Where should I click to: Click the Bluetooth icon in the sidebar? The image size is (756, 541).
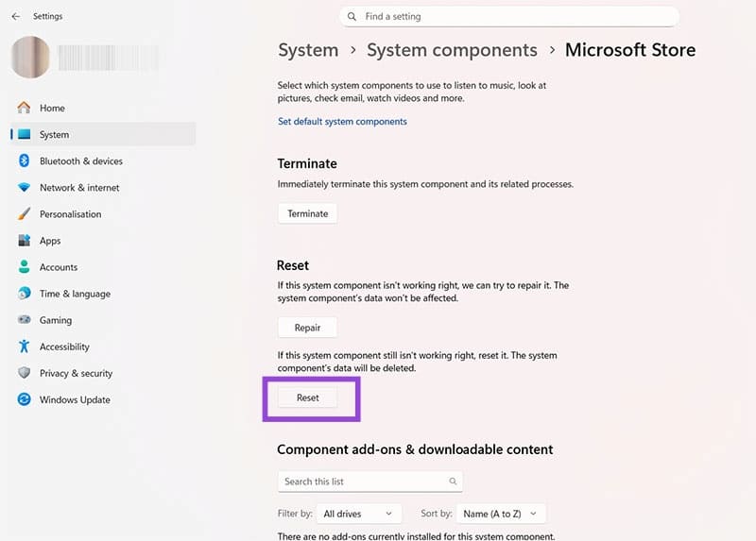tap(25, 161)
